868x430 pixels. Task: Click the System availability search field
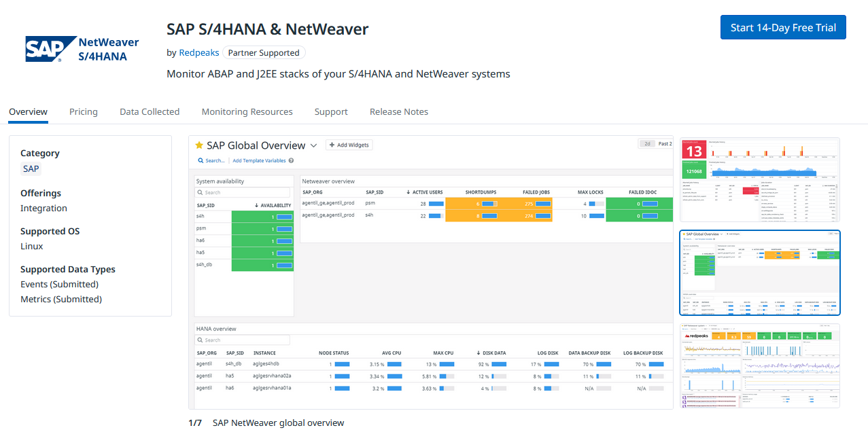coord(243,193)
